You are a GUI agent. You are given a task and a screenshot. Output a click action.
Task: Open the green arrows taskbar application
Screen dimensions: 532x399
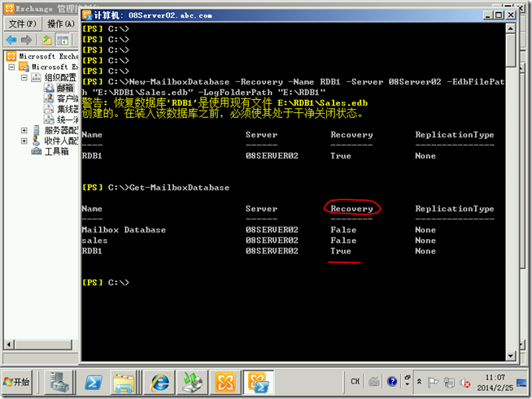click(192, 383)
